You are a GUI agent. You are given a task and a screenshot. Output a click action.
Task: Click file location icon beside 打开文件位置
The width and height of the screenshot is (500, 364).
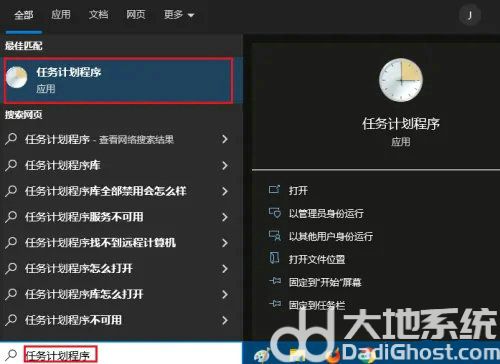274,258
